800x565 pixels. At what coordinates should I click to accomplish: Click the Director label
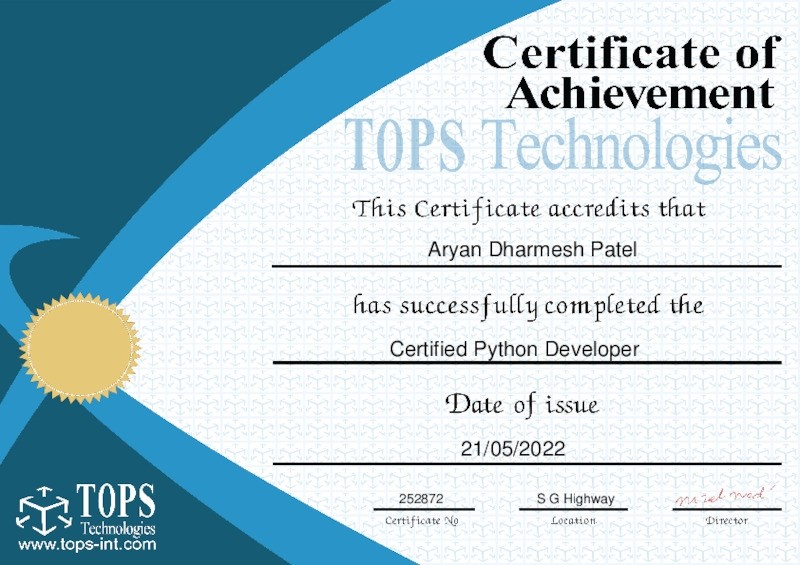coord(726,520)
